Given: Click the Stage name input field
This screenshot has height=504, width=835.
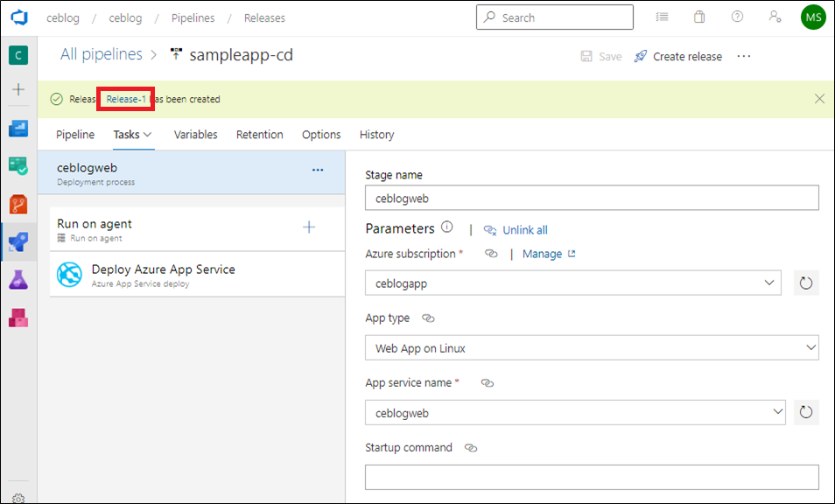Looking at the screenshot, I should 593,198.
